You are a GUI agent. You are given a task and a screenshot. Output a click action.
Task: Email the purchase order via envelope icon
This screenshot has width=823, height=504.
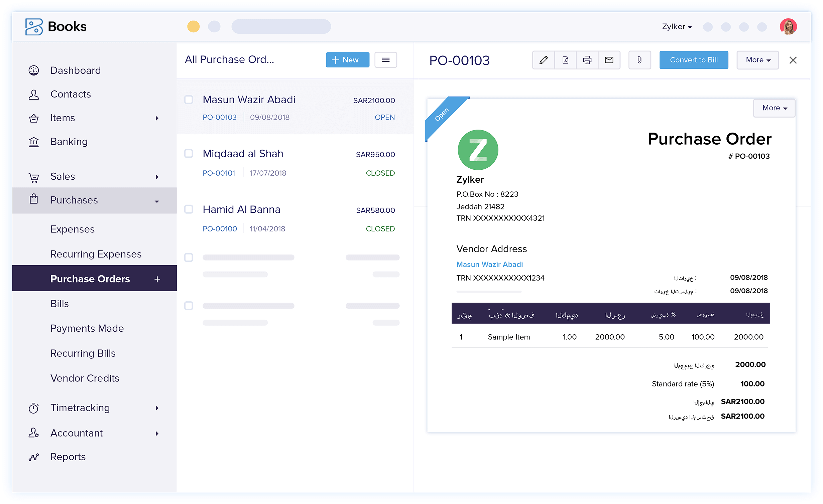point(609,60)
